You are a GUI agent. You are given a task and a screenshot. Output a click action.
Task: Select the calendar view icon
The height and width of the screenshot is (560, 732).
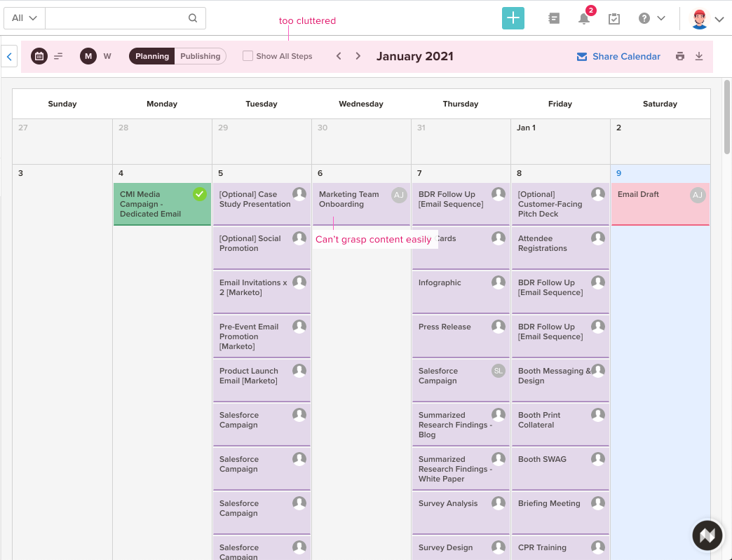coord(39,56)
